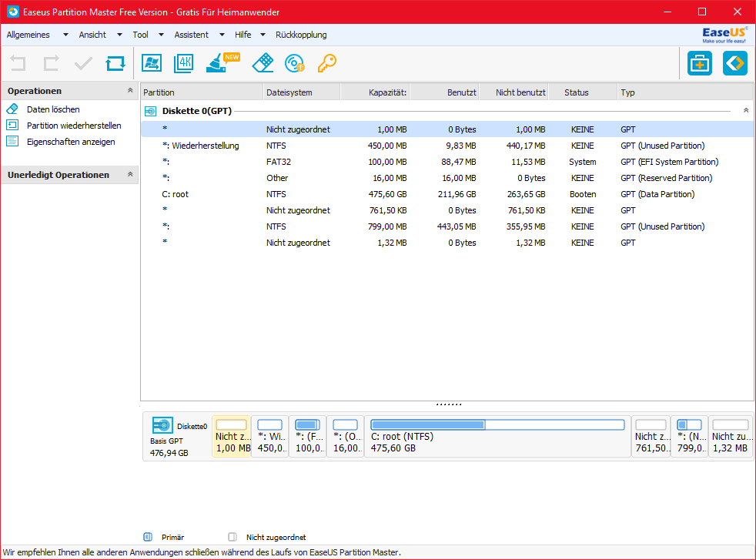Sort by the Benutzt column header

point(444,92)
